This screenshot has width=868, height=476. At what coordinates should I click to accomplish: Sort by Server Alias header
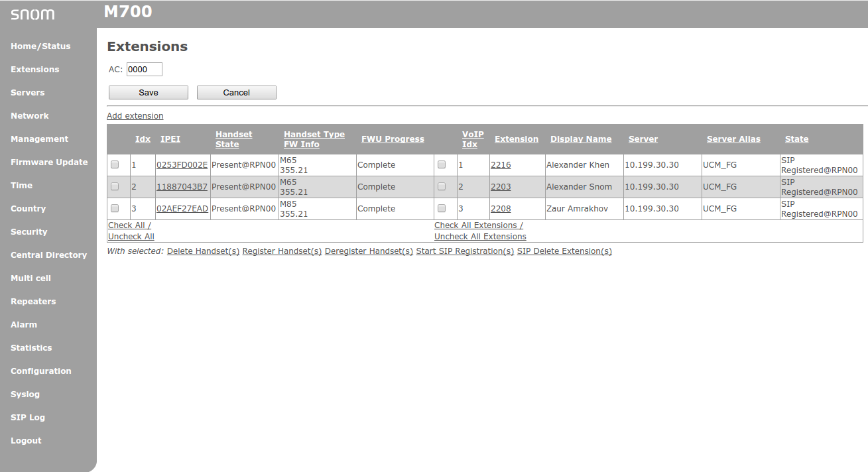pos(733,139)
